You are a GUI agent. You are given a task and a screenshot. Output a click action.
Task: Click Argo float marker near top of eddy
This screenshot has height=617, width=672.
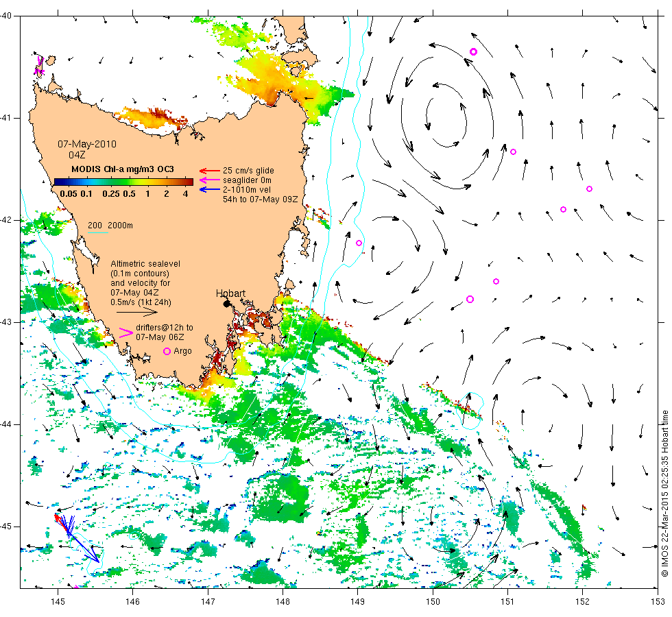(x=473, y=52)
